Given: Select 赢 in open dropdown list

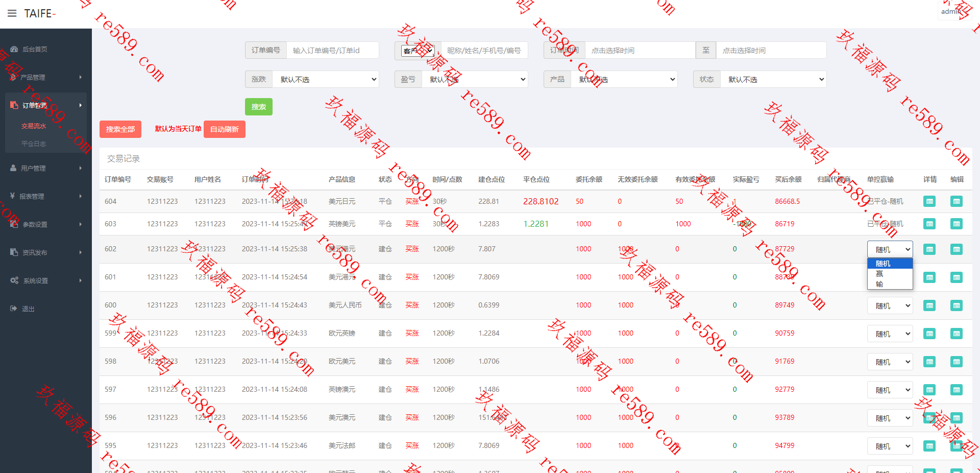Looking at the screenshot, I should [890, 274].
